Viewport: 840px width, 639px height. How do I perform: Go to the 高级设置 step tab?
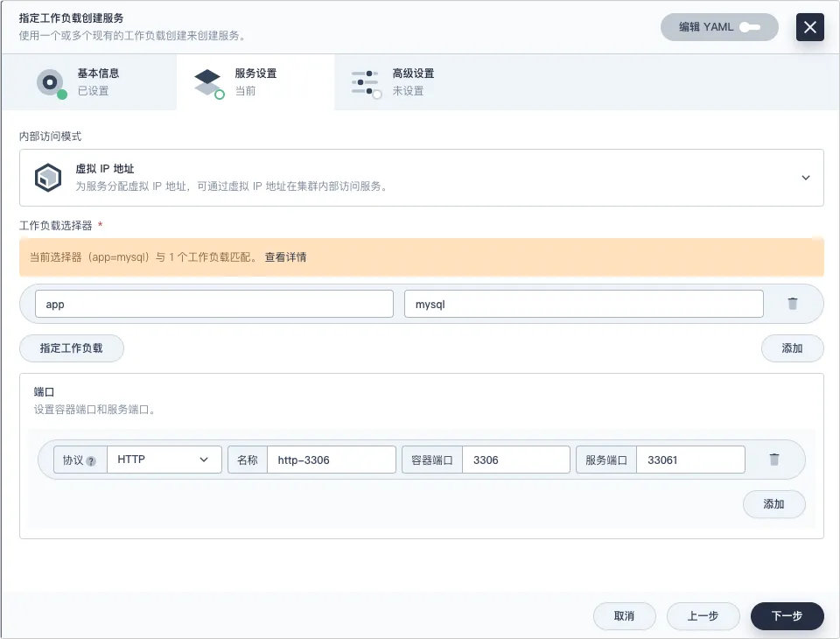pos(413,82)
